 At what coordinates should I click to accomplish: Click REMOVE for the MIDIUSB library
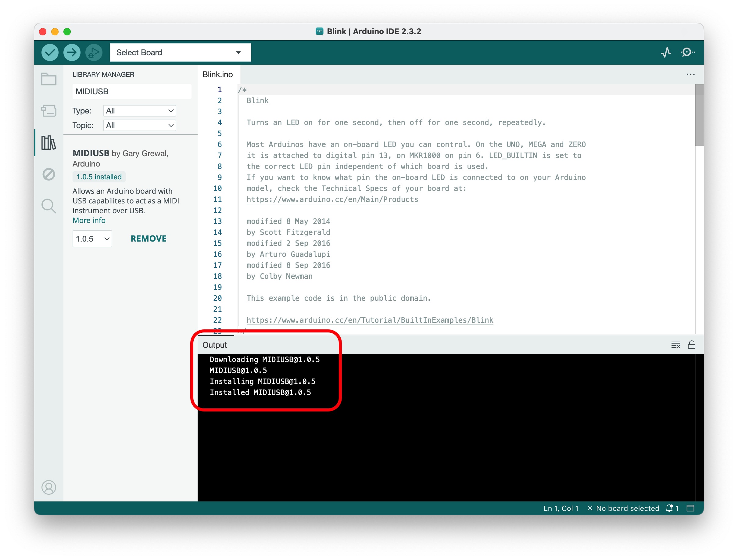149,239
